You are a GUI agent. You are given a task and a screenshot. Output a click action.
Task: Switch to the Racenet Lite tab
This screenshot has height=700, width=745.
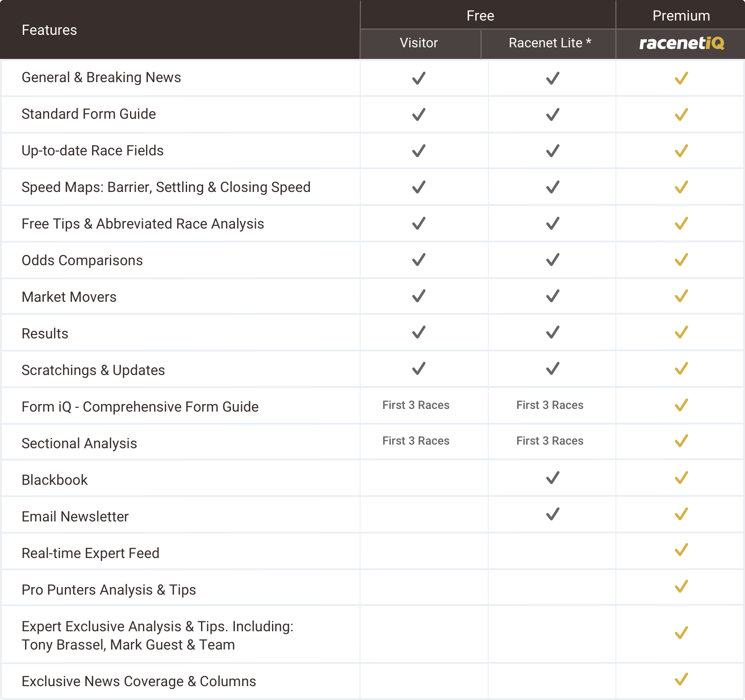click(x=549, y=43)
